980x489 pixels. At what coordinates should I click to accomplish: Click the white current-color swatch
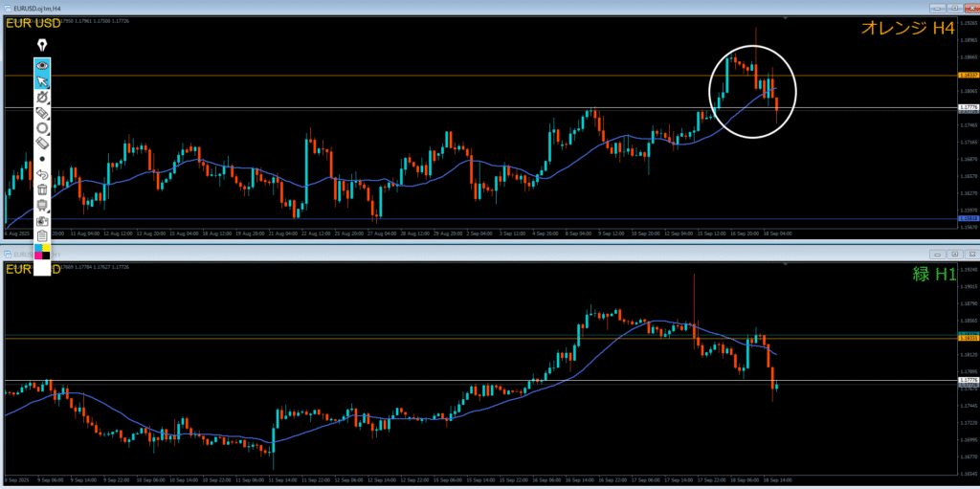42,267
